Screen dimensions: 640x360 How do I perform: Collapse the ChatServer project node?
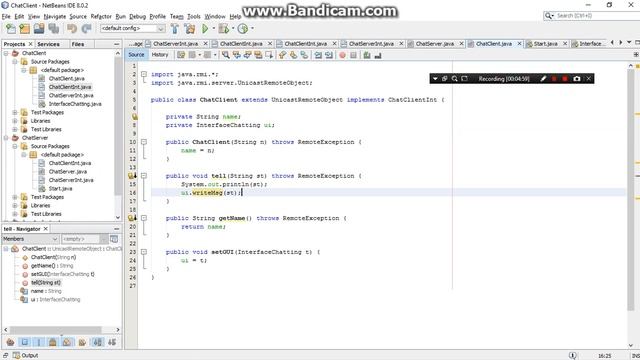pyautogui.click(x=6, y=138)
